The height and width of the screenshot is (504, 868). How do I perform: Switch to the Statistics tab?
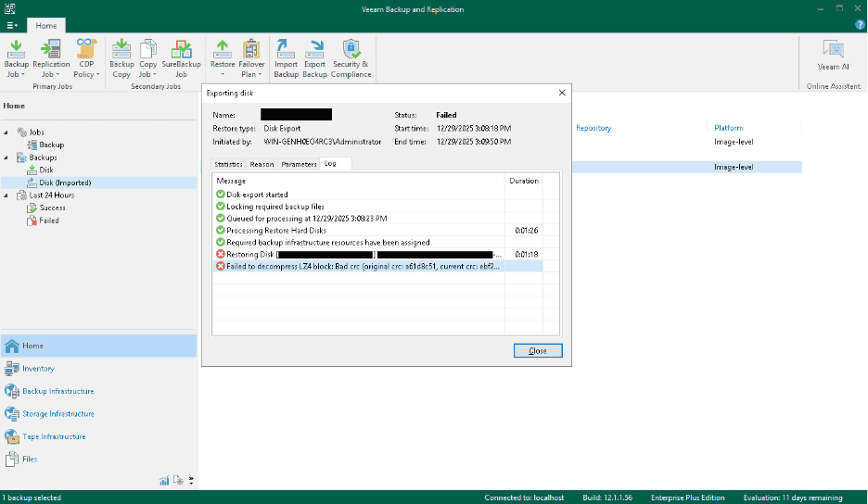[229, 164]
